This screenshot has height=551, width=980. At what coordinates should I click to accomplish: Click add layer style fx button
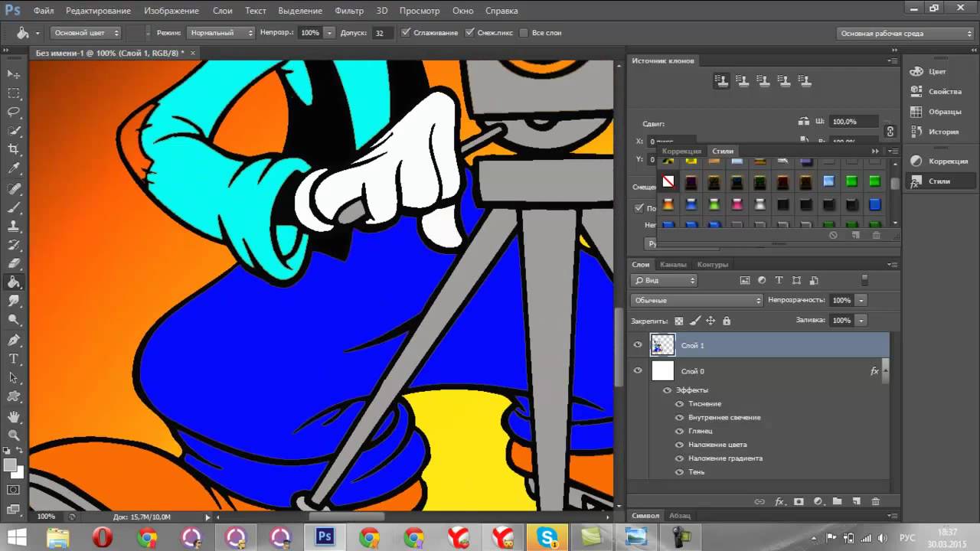coord(779,502)
